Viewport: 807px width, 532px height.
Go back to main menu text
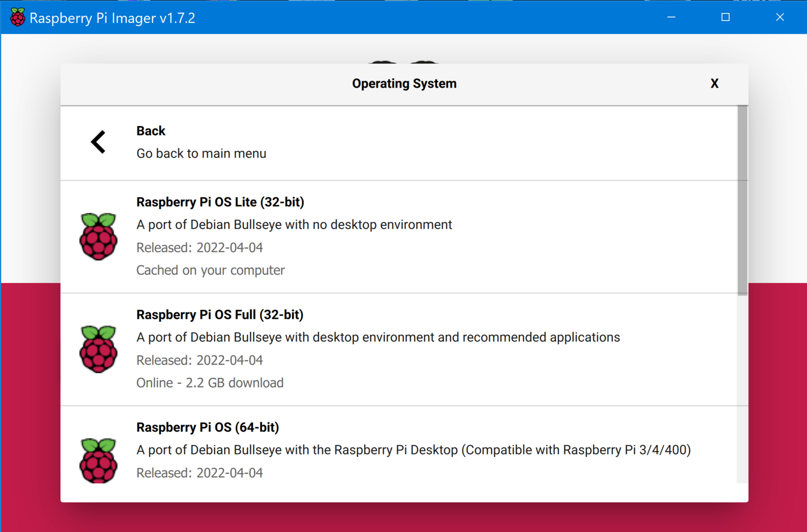click(x=201, y=154)
